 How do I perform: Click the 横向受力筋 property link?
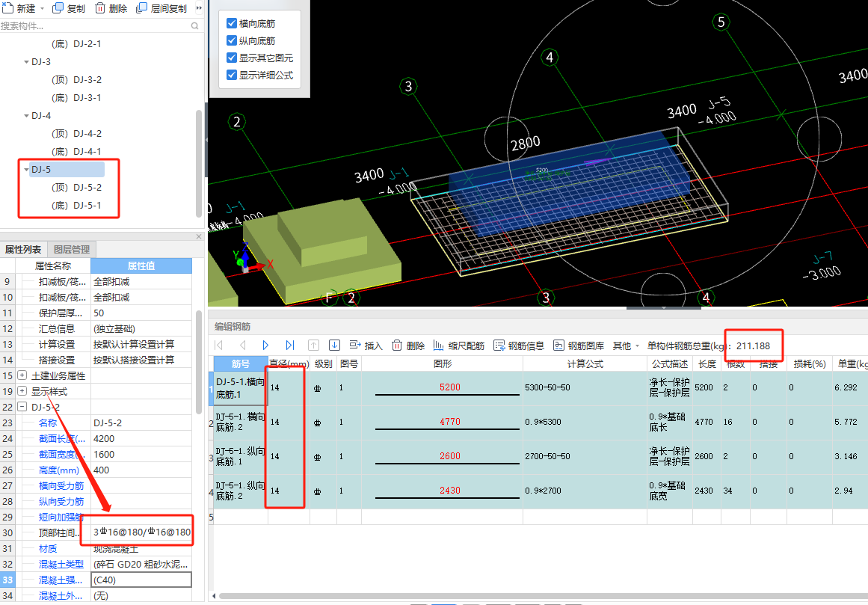pyautogui.click(x=61, y=485)
